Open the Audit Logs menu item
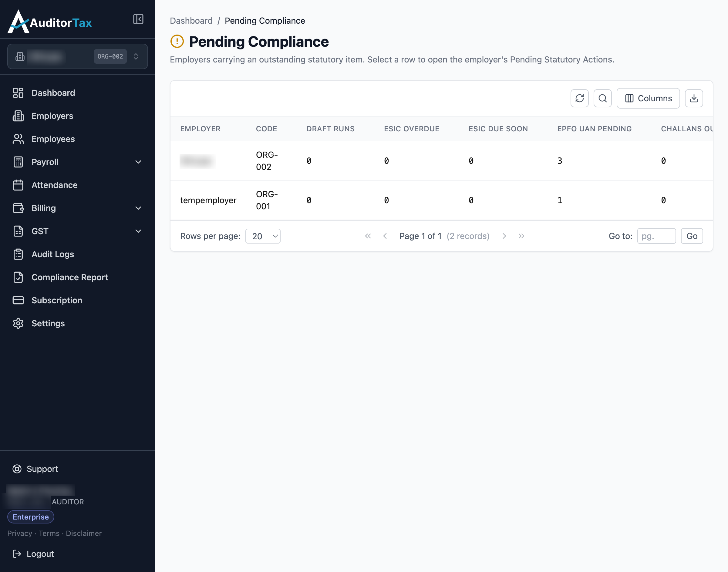 77,254
